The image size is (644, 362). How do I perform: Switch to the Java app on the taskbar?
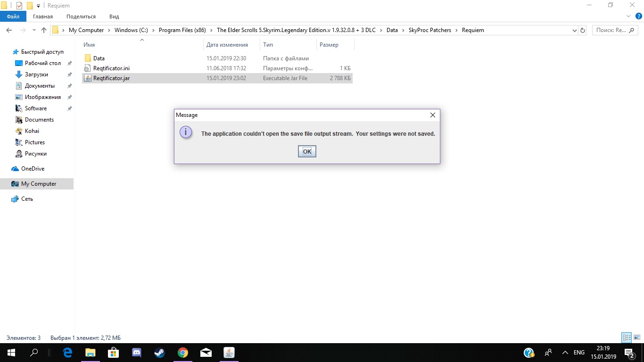click(x=229, y=353)
